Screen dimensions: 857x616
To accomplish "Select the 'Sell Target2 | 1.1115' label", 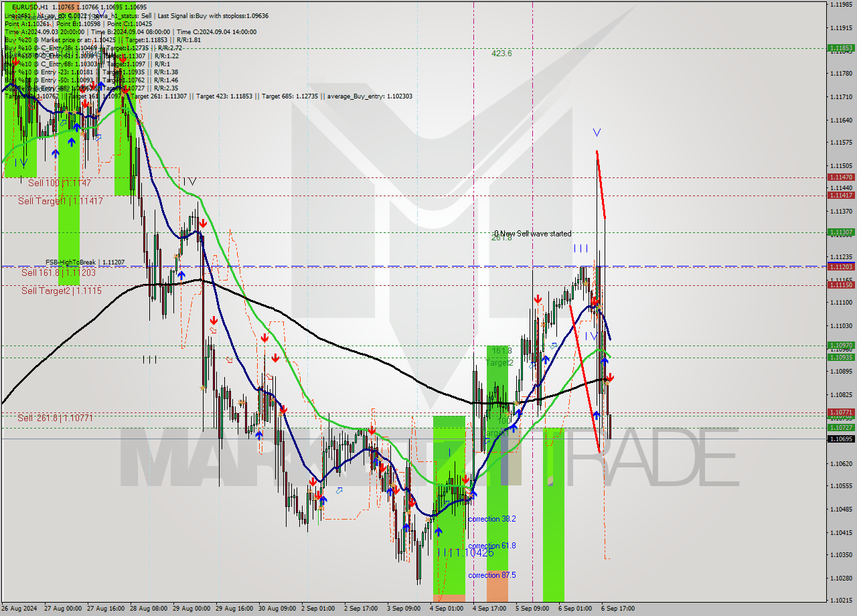I will click(x=62, y=291).
